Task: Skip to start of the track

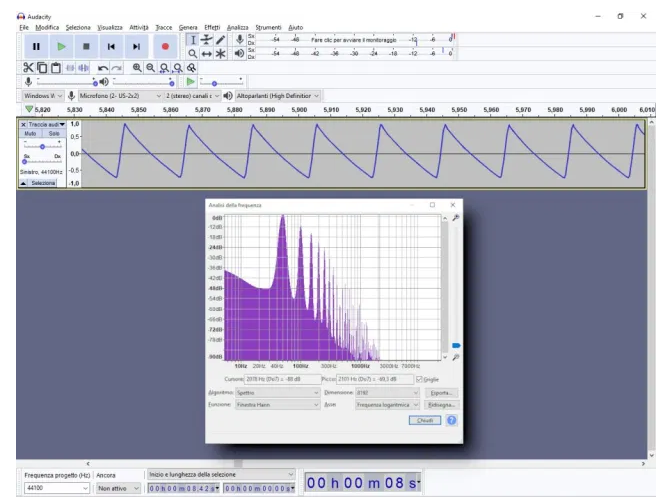Action: click(x=111, y=46)
